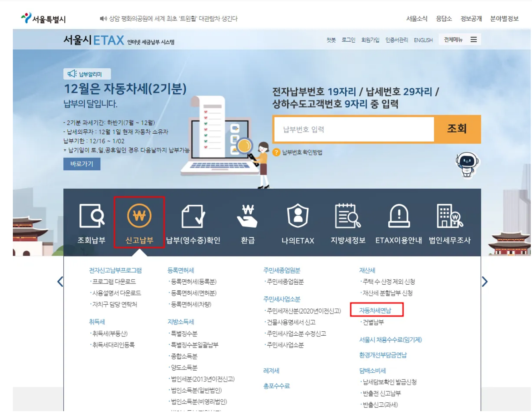Open the 상암 평화의공원 news headline
Screen dimensions: 532x420
(x=173, y=18)
